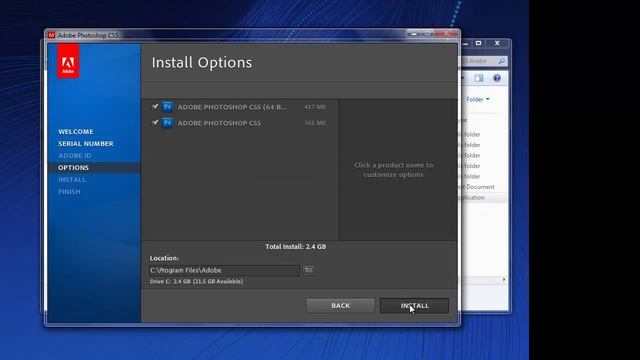Select Adobe Photoshop CS5 (64 B... product name
The width and height of the screenshot is (640, 360).
pyautogui.click(x=232, y=107)
